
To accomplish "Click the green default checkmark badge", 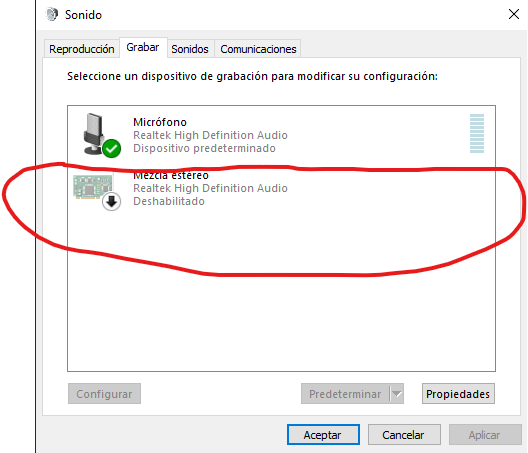I will (111, 149).
